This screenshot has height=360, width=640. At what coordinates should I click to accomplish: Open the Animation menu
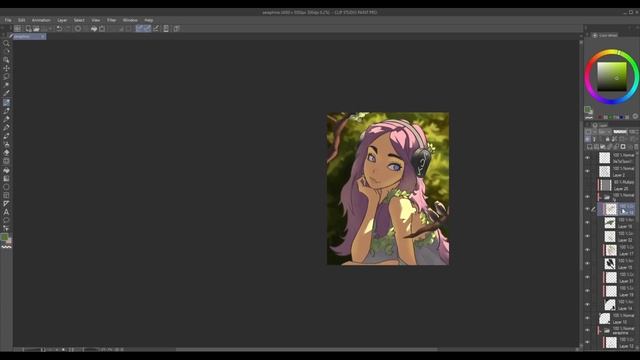[x=41, y=20]
